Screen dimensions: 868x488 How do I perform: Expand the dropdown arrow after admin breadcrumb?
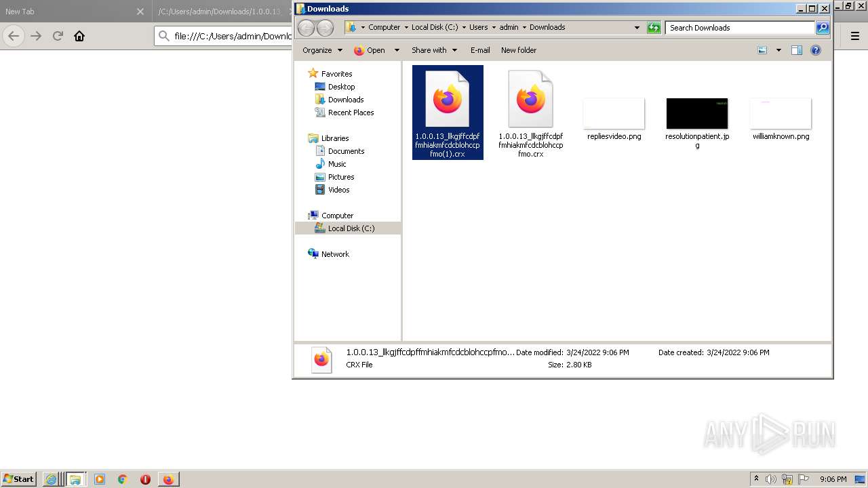pos(524,27)
